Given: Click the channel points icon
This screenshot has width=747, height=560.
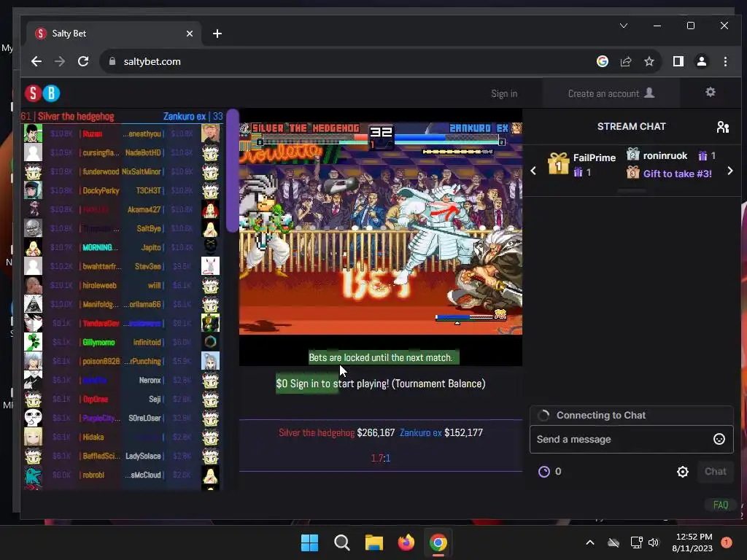Looking at the screenshot, I should [x=543, y=472].
